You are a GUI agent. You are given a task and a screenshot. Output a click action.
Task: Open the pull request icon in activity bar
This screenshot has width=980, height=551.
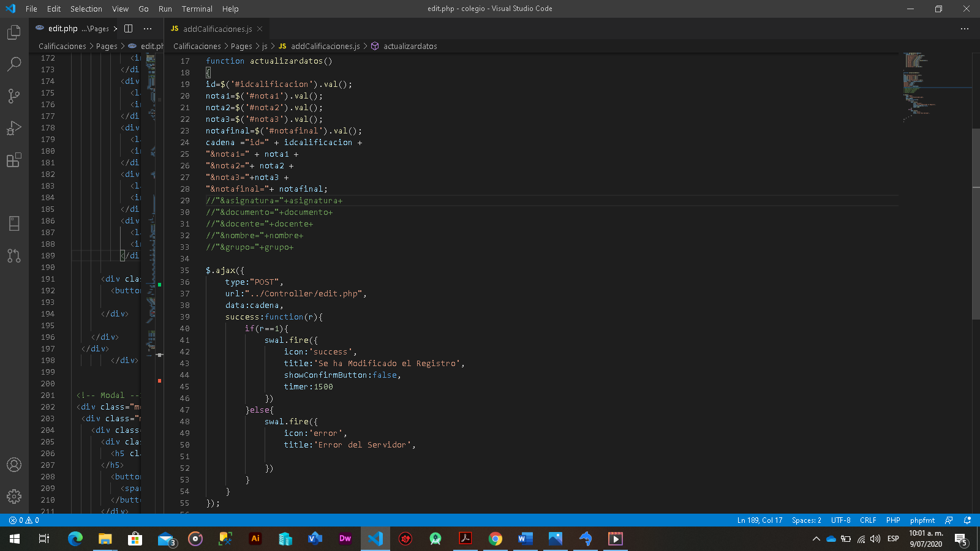14,255
